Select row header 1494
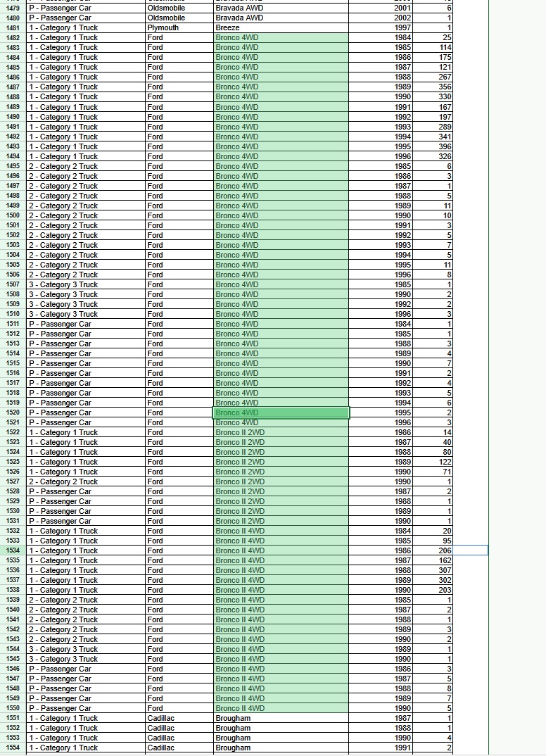 pyautogui.click(x=13, y=157)
